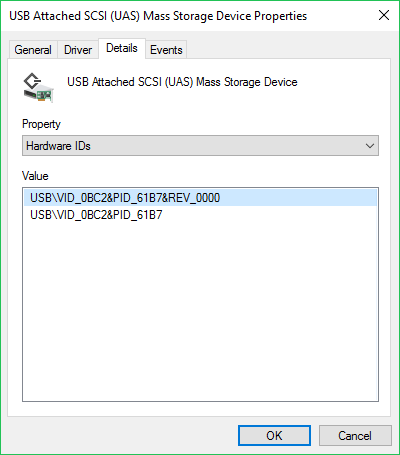
Task: Select the second hardware ID without REV
Action: pyautogui.click(x=96, y=215)
